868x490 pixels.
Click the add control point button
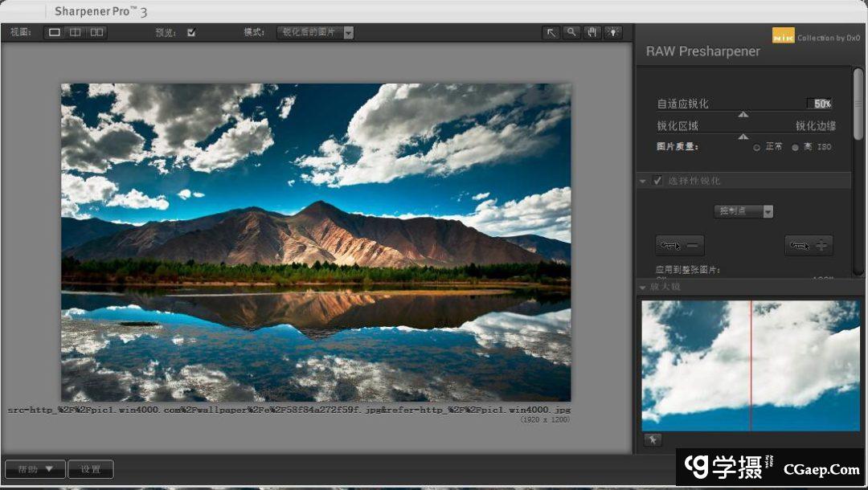809,245
